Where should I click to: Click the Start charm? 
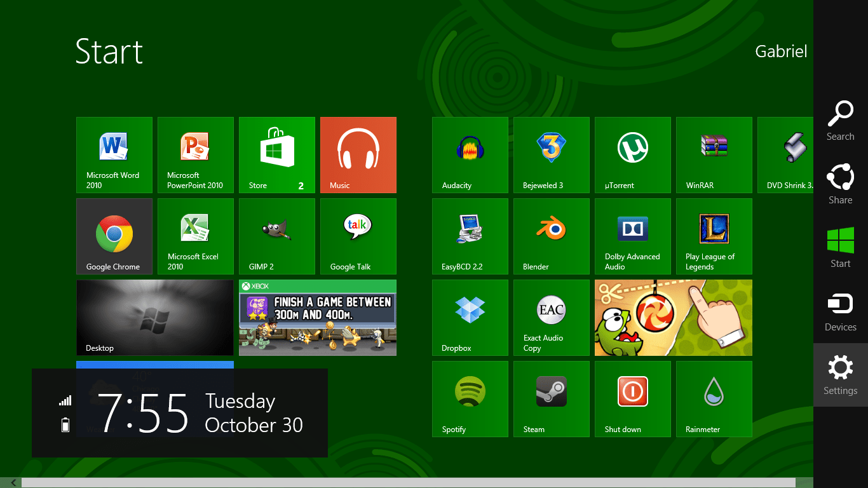pos(841,248)
